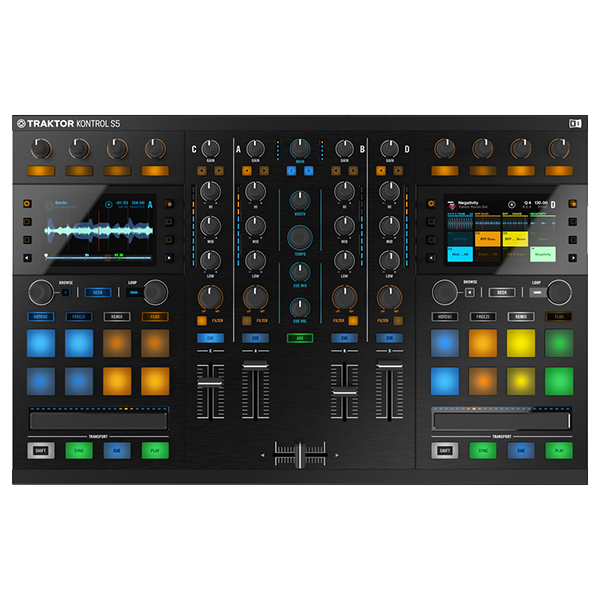The image size is (600, 600).
Task: Select HOTCUE mode on left deck
Action: click(43, 316)
